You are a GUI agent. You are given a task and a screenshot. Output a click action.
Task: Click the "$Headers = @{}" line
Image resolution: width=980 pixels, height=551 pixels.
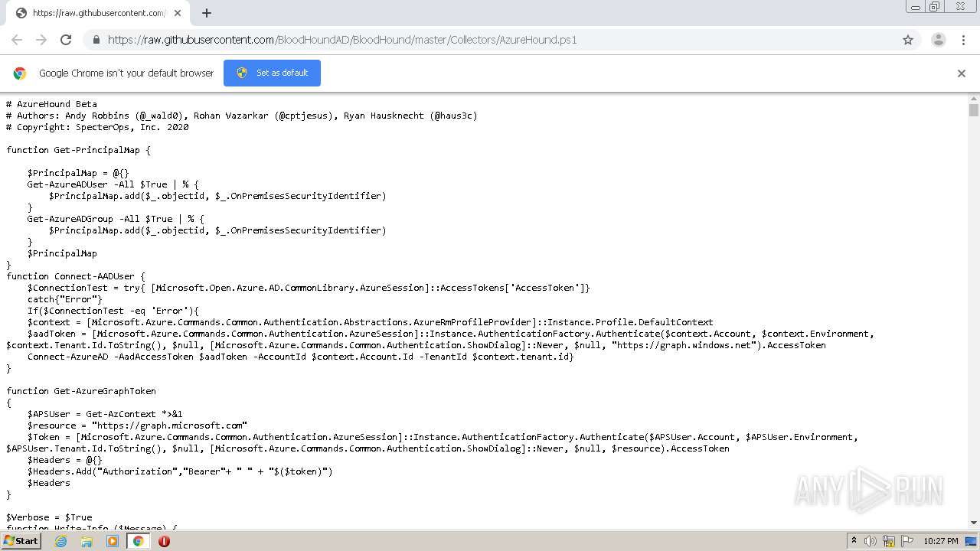64,460
